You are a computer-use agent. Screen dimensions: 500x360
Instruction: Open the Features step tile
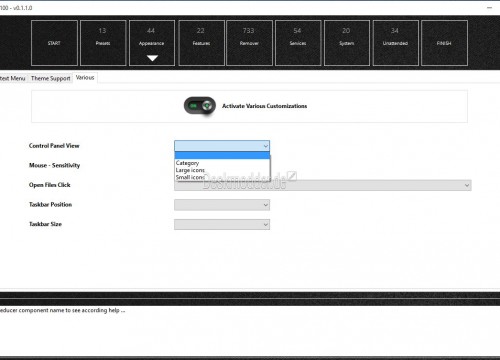[201, 43]
